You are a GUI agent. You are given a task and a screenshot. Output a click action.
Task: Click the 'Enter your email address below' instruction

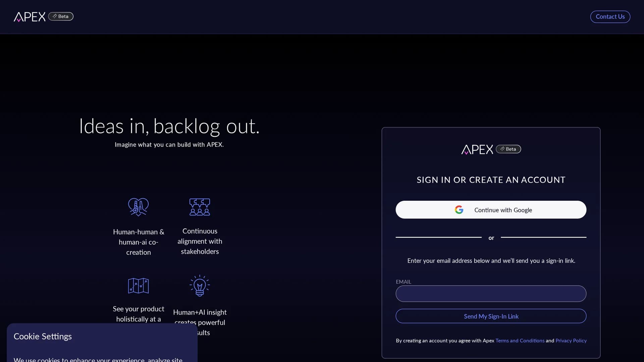[491, 261]
